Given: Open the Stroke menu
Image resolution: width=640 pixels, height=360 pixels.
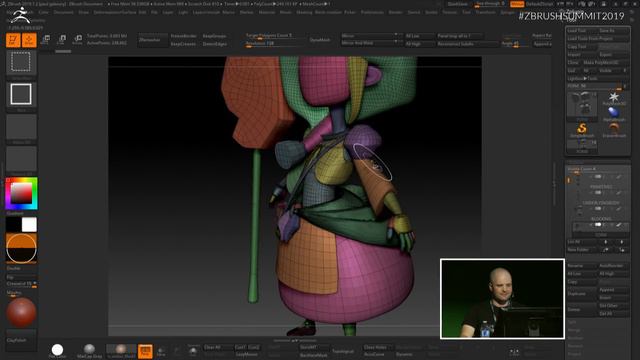Looking at the screenshot, I should pos(431,13).
